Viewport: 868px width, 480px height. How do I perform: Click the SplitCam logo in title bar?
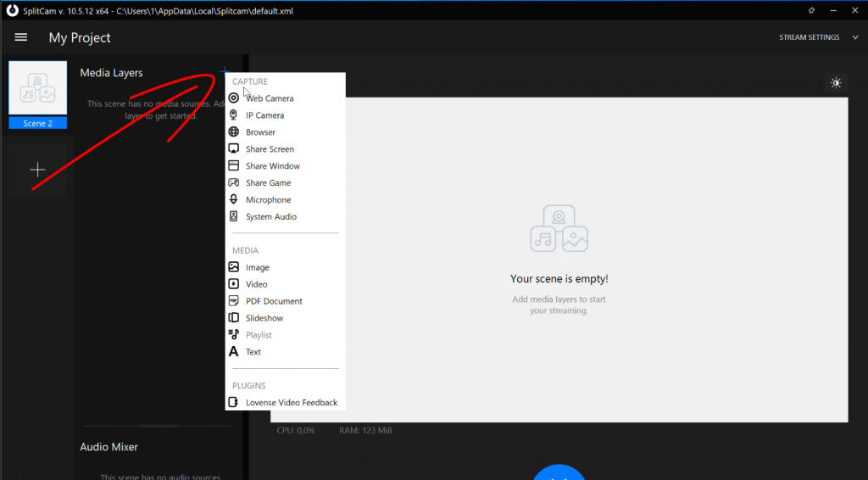coord(12,10)
